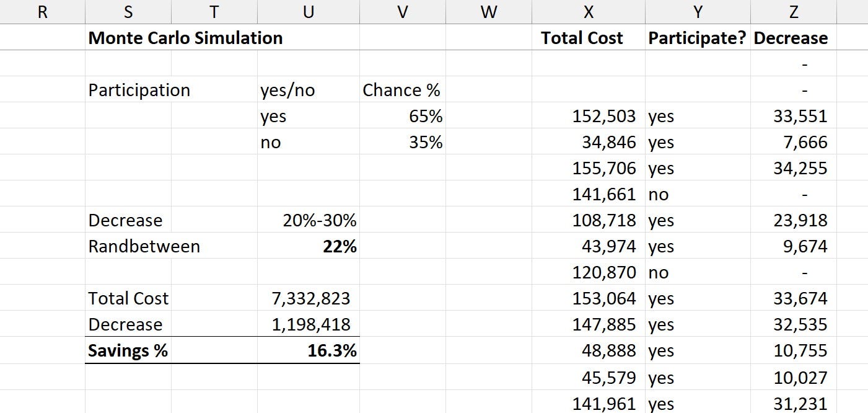Click the Chance % label cell

[402, 90]
